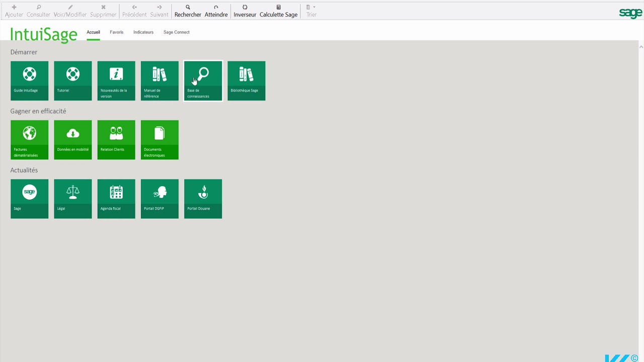
Task: Switch to the Accueil tab
Action: [x=93, y=32]
